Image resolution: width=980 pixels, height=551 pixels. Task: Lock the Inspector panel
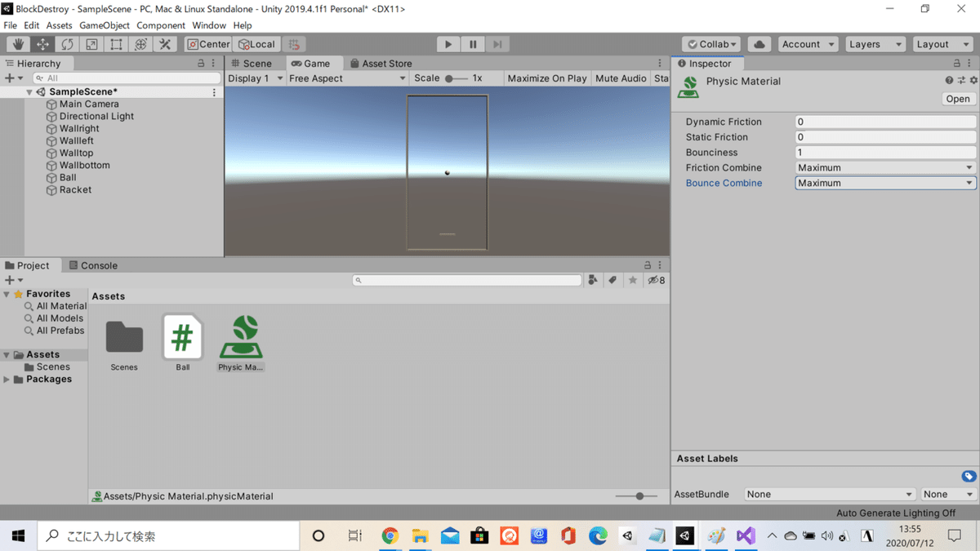[x=957, y=63]
